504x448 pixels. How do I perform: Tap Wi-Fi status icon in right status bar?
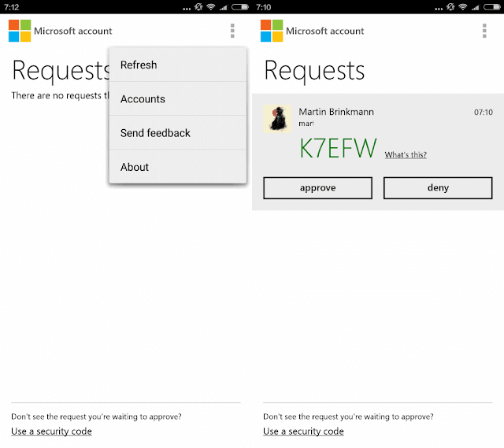click(x=463, y=7)
